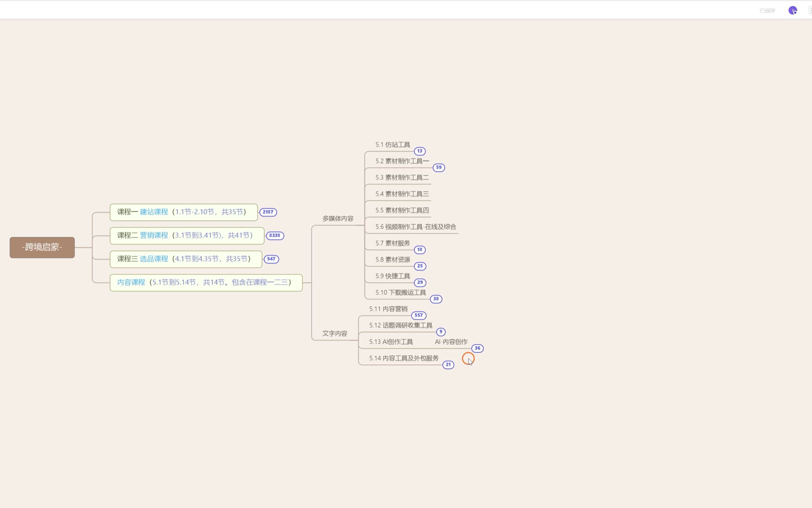812x508 pixels.
Task: Expand the 9 badge of 5.12
Action: [x=441, y=332]
